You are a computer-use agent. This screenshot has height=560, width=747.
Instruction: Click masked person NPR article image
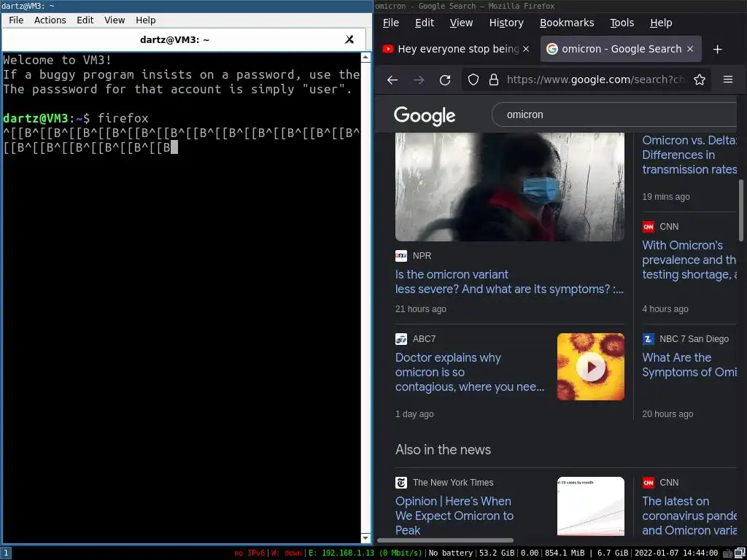[x=510, y=187]
